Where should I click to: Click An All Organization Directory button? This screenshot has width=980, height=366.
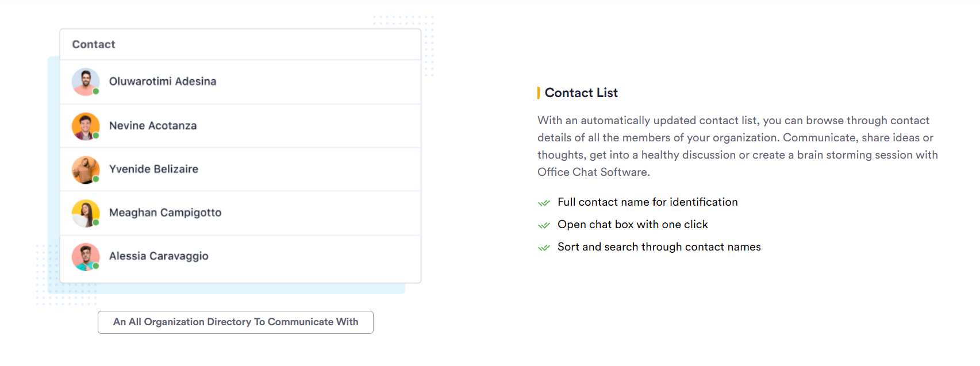click(x=236, y=322)
